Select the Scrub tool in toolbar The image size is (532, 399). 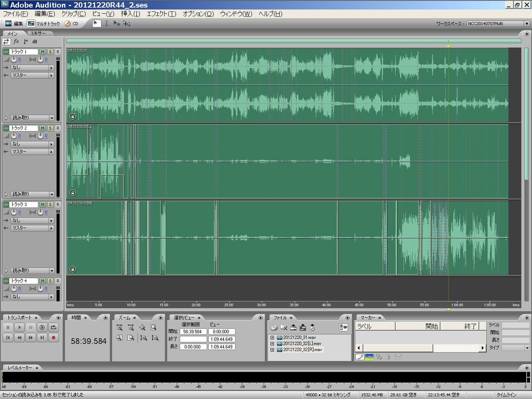(126, 24)
